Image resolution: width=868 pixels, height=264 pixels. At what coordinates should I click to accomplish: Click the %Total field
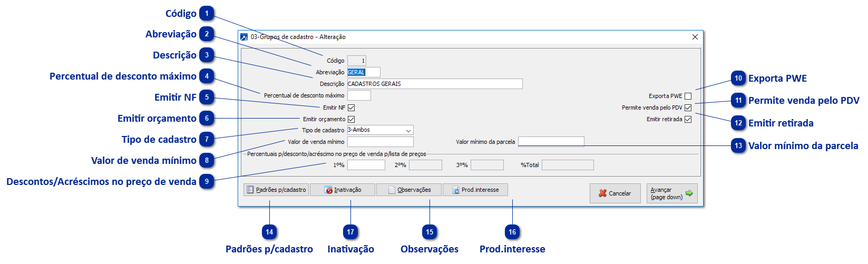tap(568, 165)
